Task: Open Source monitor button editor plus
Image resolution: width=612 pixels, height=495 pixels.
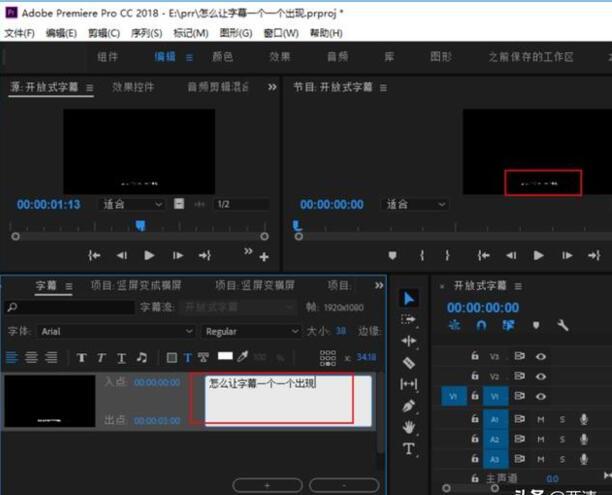Action: (264, 257)
